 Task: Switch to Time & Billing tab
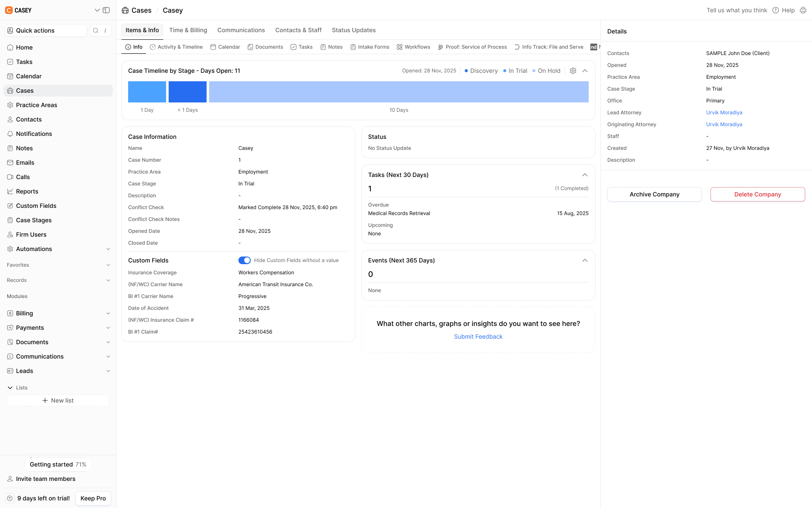coord(188,30)
